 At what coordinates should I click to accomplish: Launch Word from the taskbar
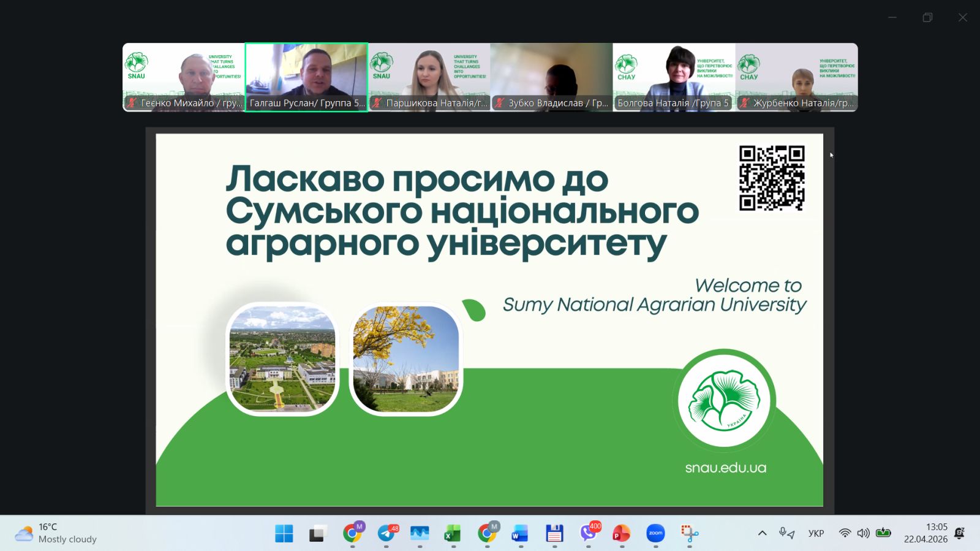pyautogui.click(x=520, y=533)
